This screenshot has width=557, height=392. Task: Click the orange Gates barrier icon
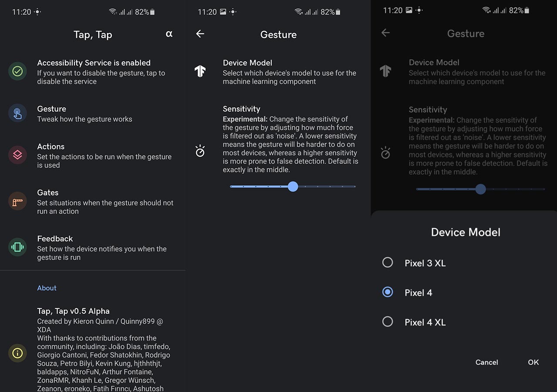click(x=17, y=201)
